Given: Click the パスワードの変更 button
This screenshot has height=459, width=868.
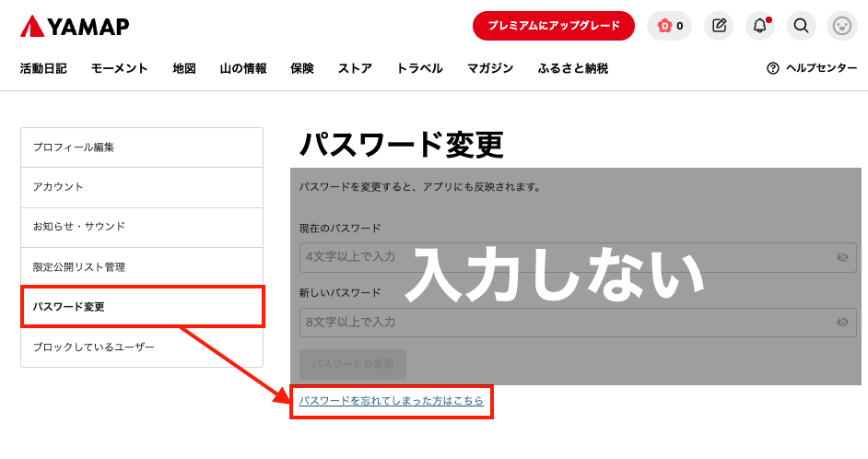Looking at the screenshot, I should (x=353, y=364).
